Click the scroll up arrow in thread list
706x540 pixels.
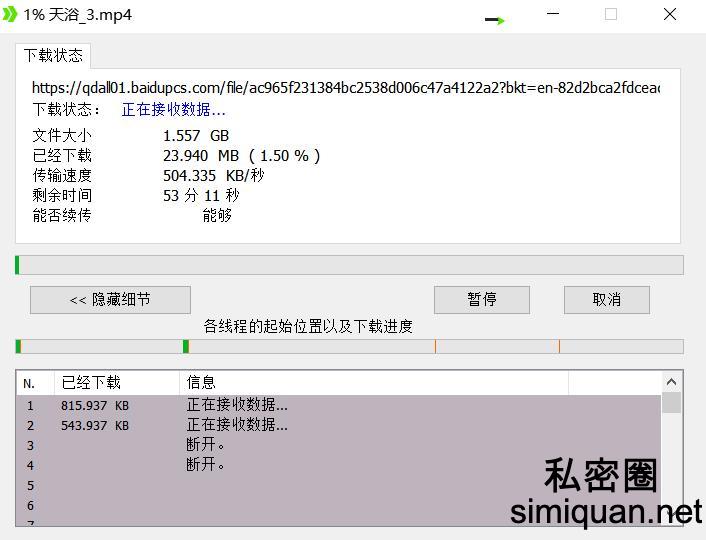point(672,382)
